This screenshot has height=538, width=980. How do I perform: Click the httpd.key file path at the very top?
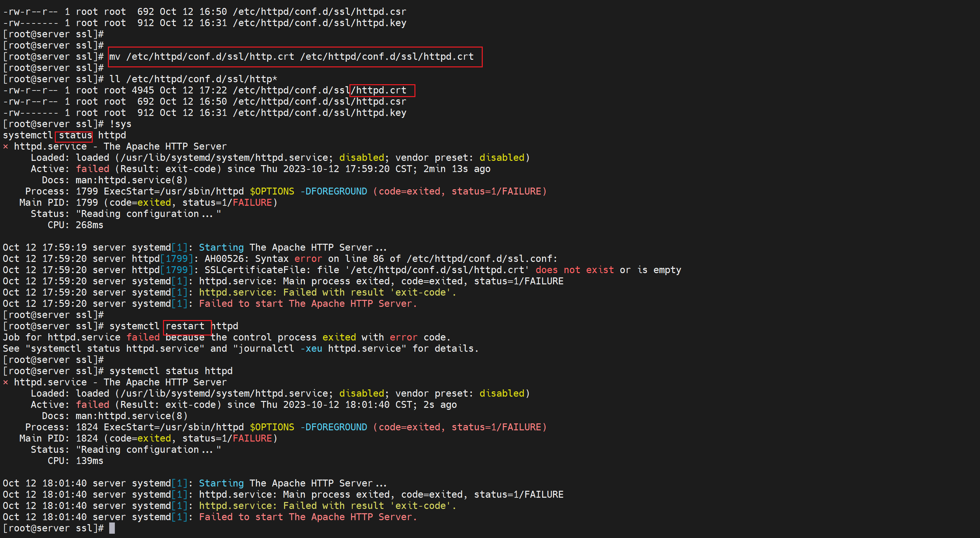click(x=319, y=23)
